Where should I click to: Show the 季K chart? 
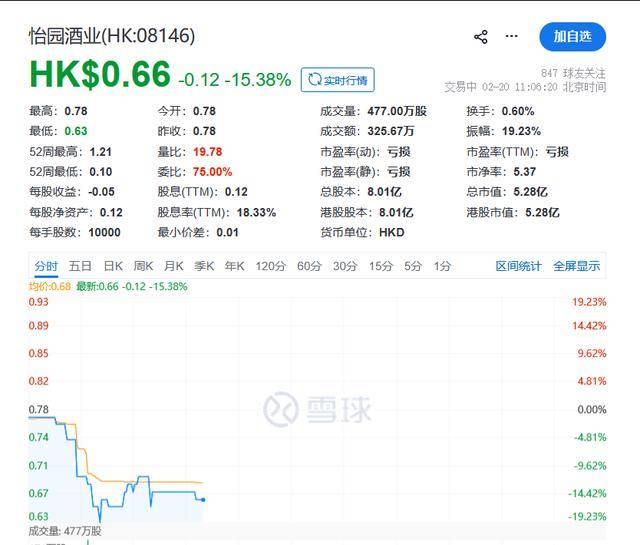pos(204,266)
